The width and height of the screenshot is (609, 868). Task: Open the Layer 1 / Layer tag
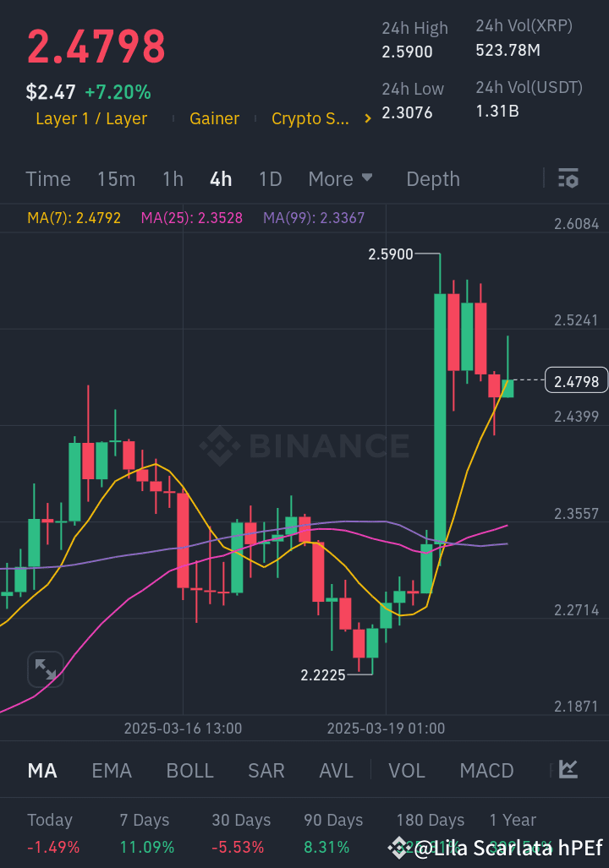tap(91, 119)
